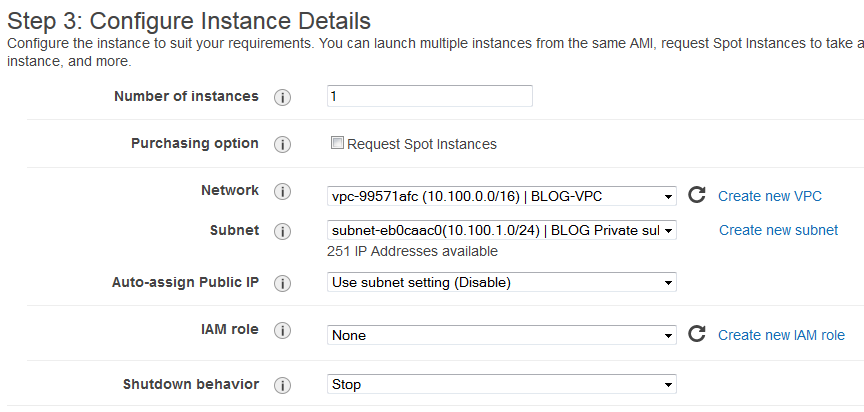Open the IAM role dropdown showing None
The height and width of the screenshot is (412, 864).
(x=501, y=335)
